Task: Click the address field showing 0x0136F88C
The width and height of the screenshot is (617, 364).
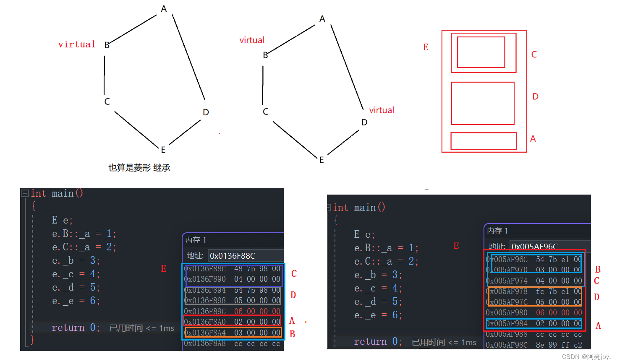Action: click(x=246, y=256)
